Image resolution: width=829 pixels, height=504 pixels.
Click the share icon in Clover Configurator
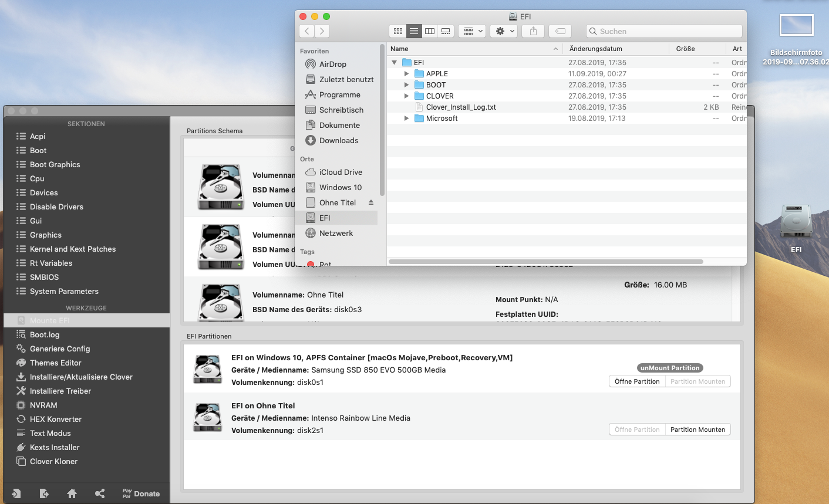coord(100,493)
